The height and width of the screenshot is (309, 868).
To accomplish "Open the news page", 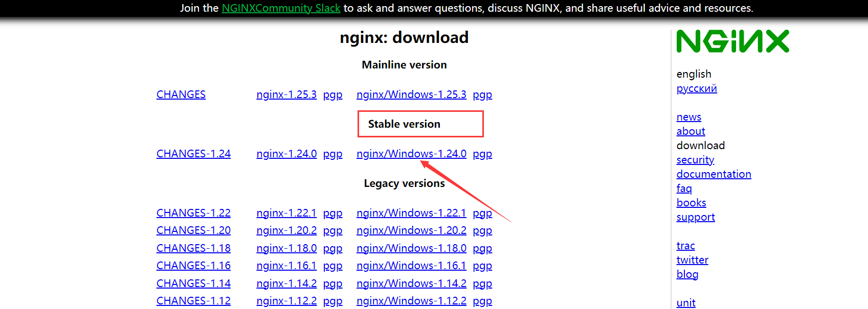I will point(688,117).
